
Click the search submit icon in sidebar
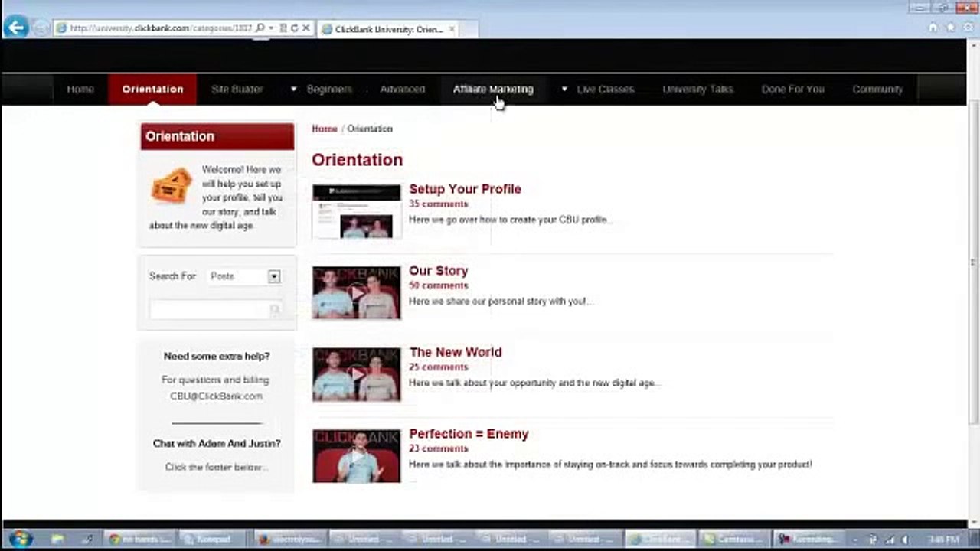tap(275, 310)
